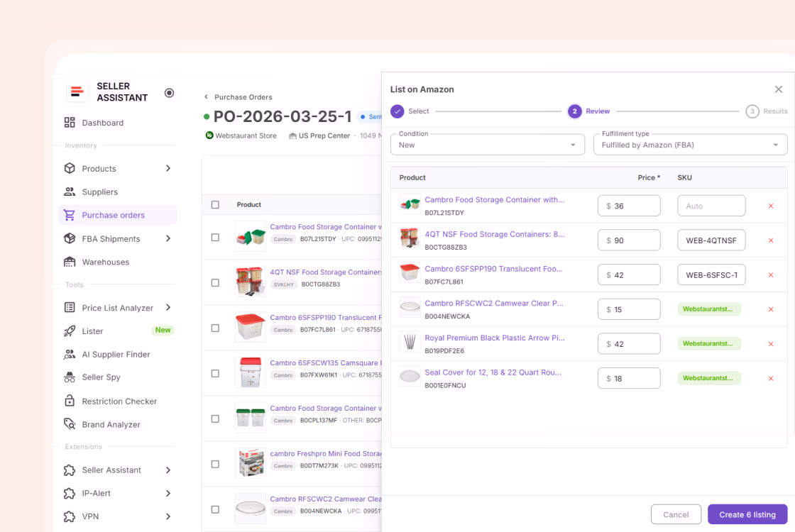The width and height of the screenshot is (795, 532).
Task: Click the Warehouses building icon
Action: 70,262
